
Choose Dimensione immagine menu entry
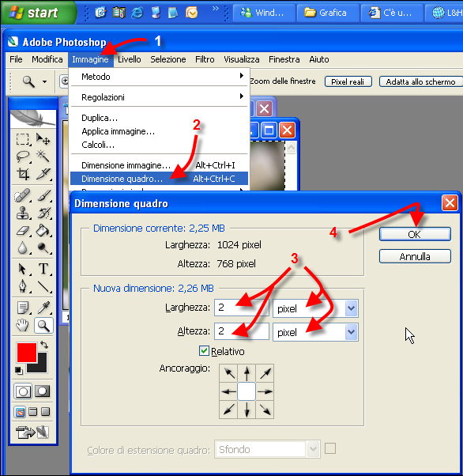click(x=159, y=165)
